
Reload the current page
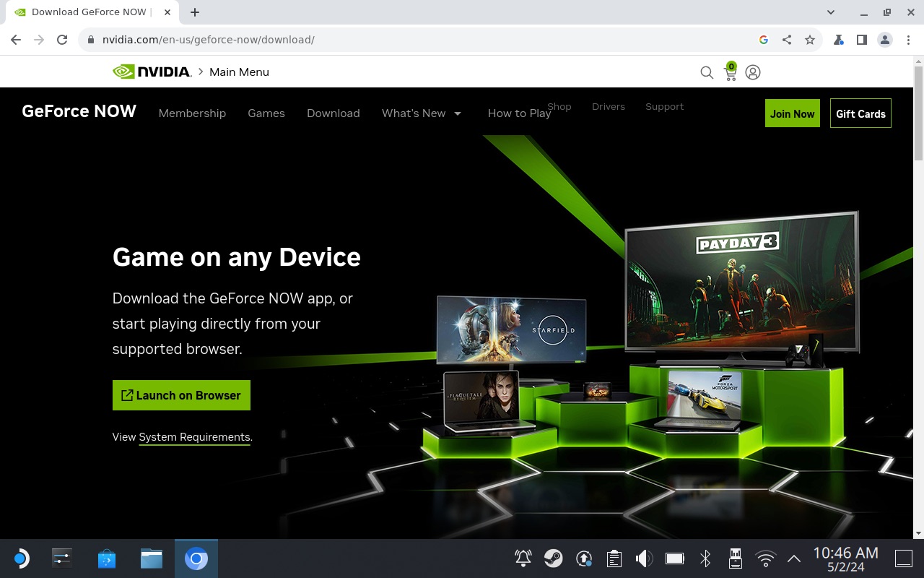click(x=62, y=40)
